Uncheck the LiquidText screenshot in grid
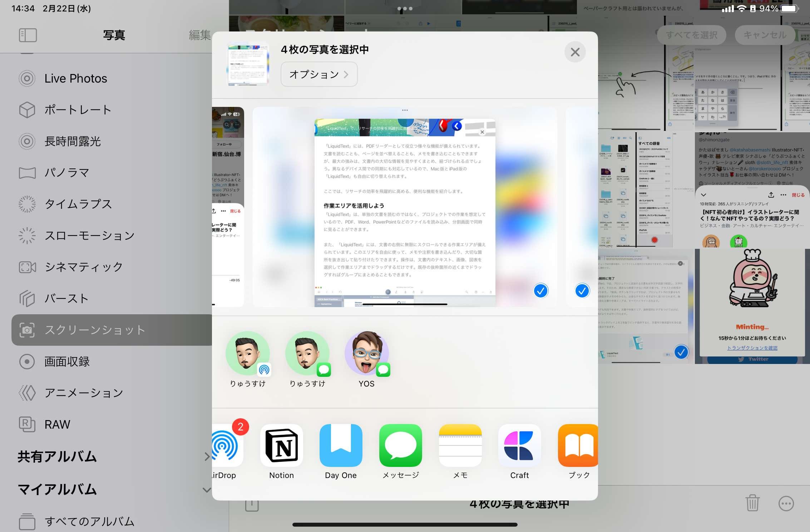810x532 pixels. (x=681, y=352)
